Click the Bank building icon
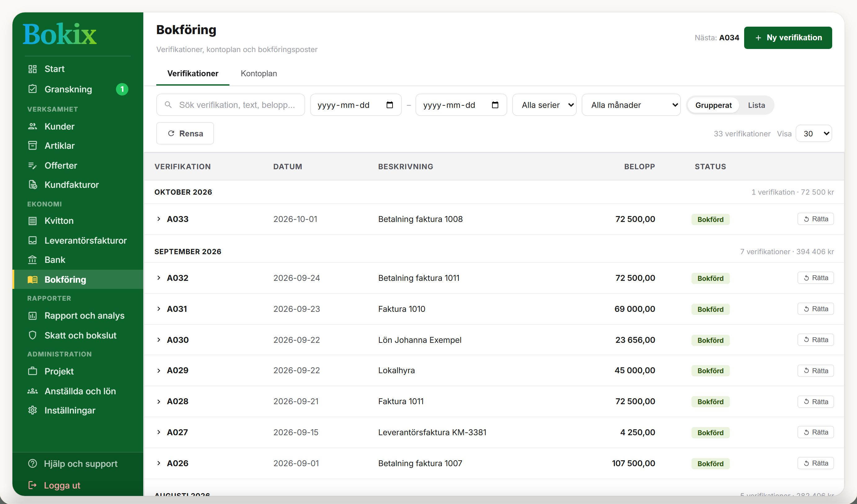This screenshot has height=504, width=857. pos(32,260)
